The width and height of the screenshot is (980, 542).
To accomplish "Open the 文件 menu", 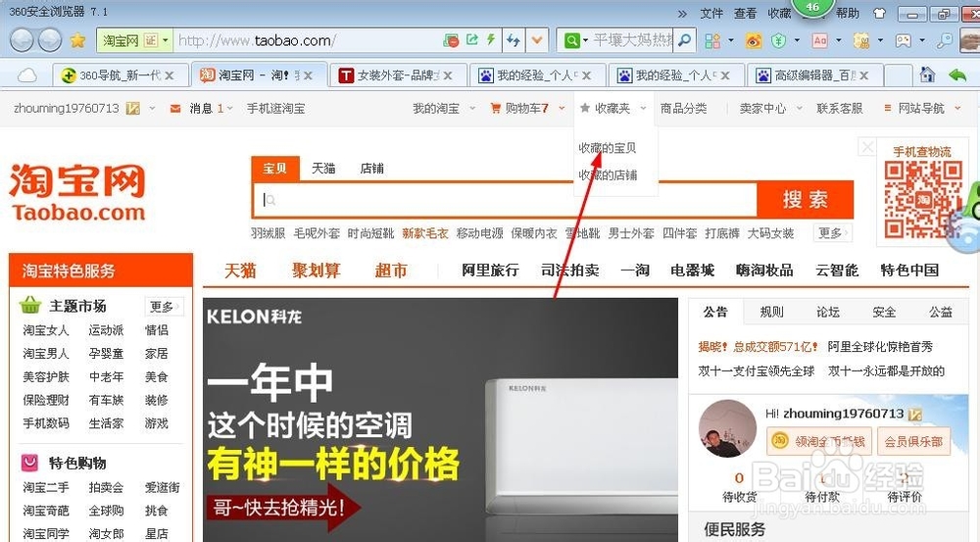I will [711, 13].
